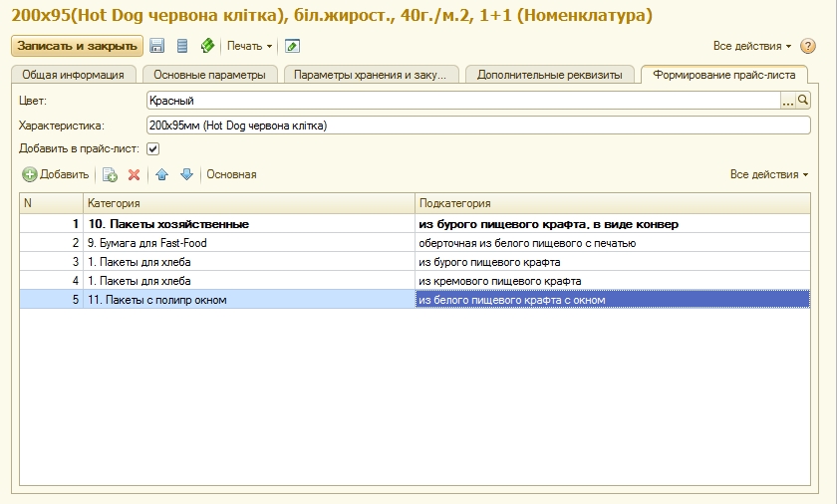This screenshot has width=837, height=504.
Task: Click the Характеристика input field
Action: coord(476,126)
